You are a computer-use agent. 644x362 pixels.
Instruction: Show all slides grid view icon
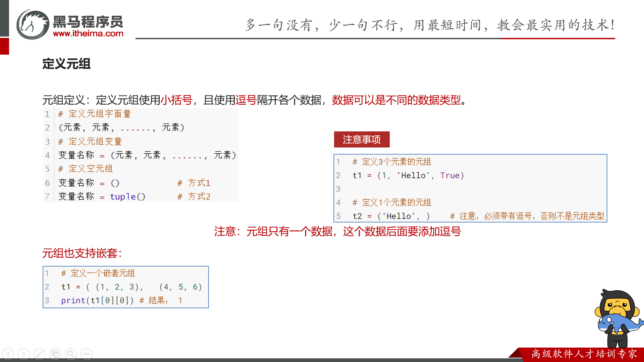point(55,354)
